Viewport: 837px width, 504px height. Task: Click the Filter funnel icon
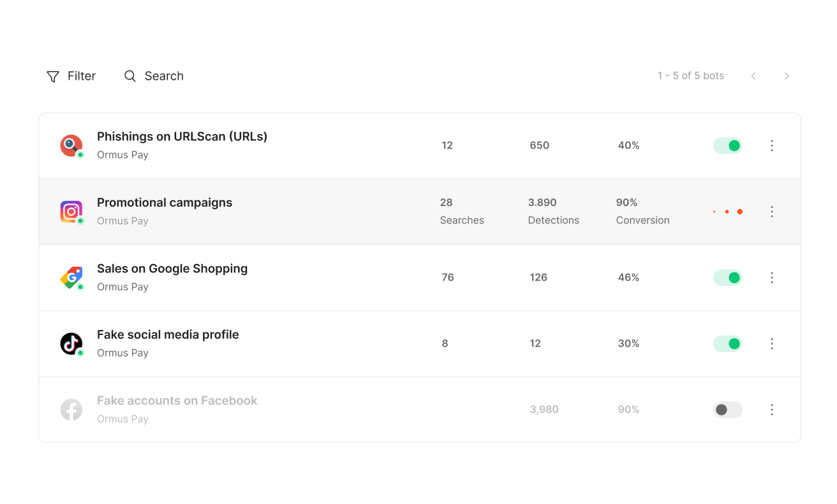click(x=53, y=77)
